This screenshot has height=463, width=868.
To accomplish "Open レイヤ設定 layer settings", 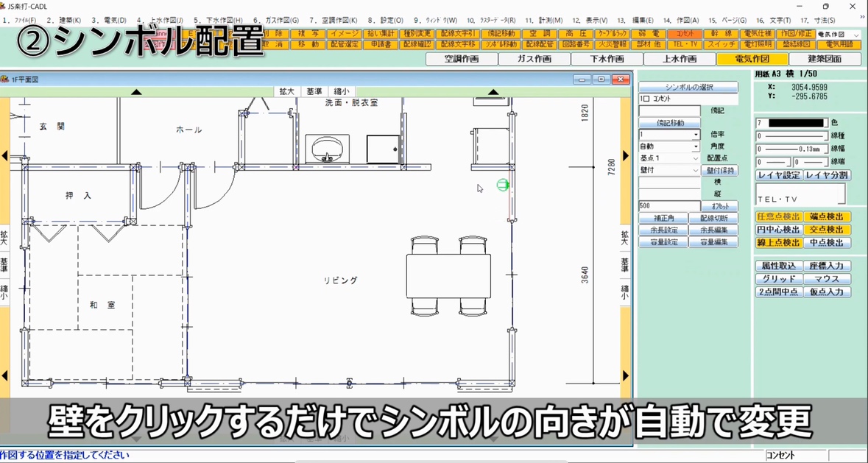I will (778, 175).
